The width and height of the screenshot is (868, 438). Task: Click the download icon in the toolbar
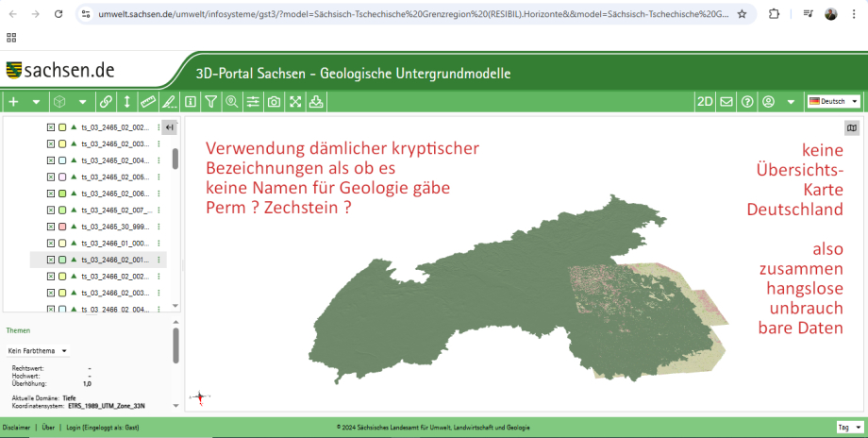coord(316,102)
